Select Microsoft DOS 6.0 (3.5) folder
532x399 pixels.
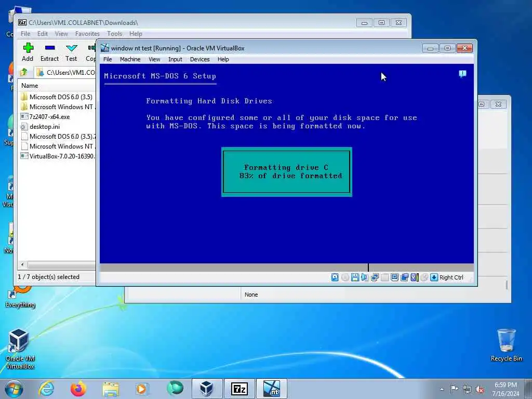(57, 97)
